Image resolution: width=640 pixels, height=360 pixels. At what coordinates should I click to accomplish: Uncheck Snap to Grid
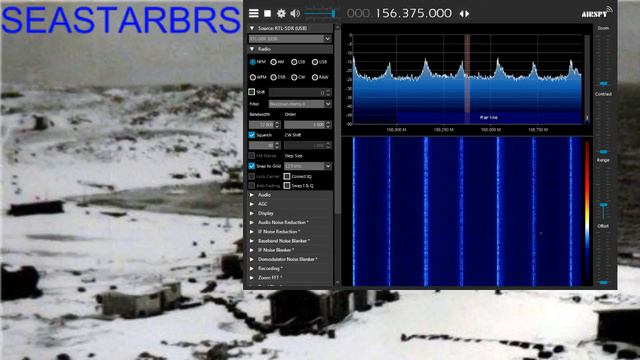(252, 166)
